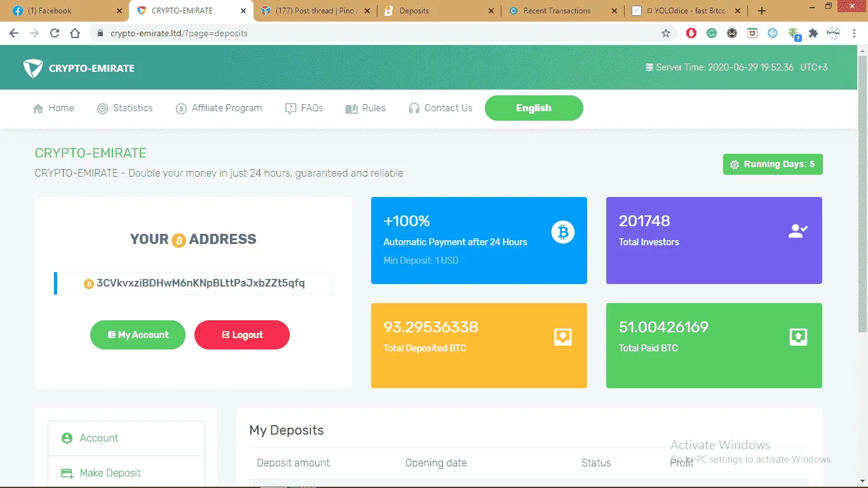Click the 201748 Total Investors value
Viewport: 868px width, 488px height.
point(644,221)
